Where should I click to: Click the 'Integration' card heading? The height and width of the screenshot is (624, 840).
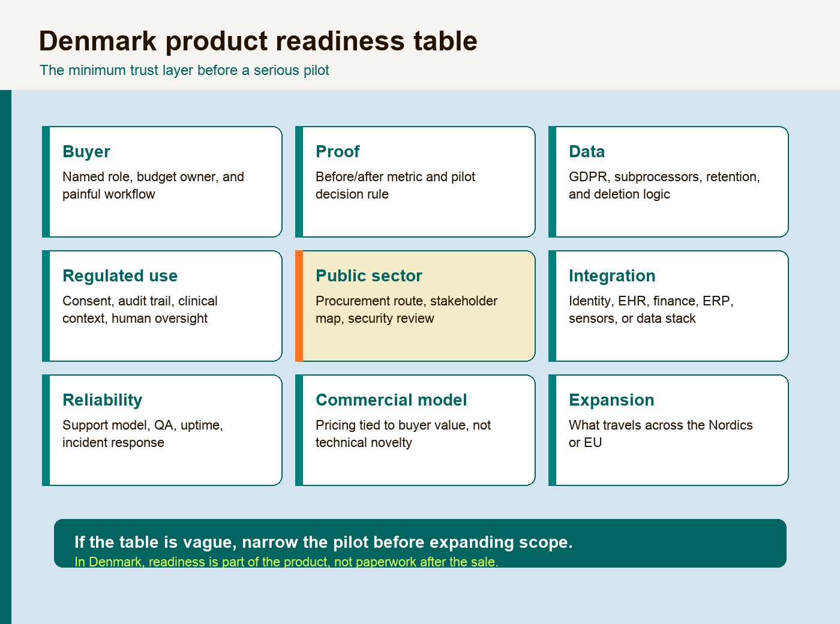point(612,275)
